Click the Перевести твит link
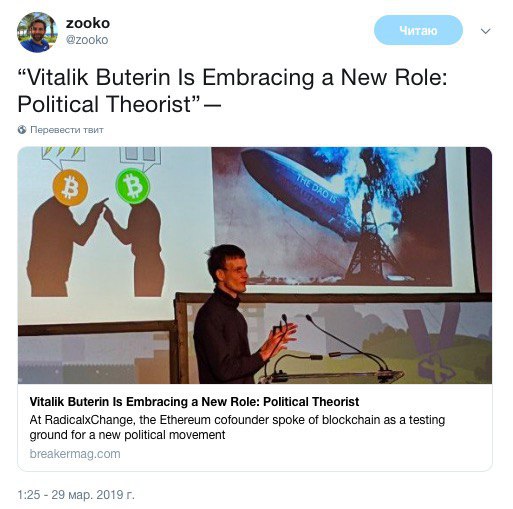This screenshot has width=513, height=509. pos(67,130)
